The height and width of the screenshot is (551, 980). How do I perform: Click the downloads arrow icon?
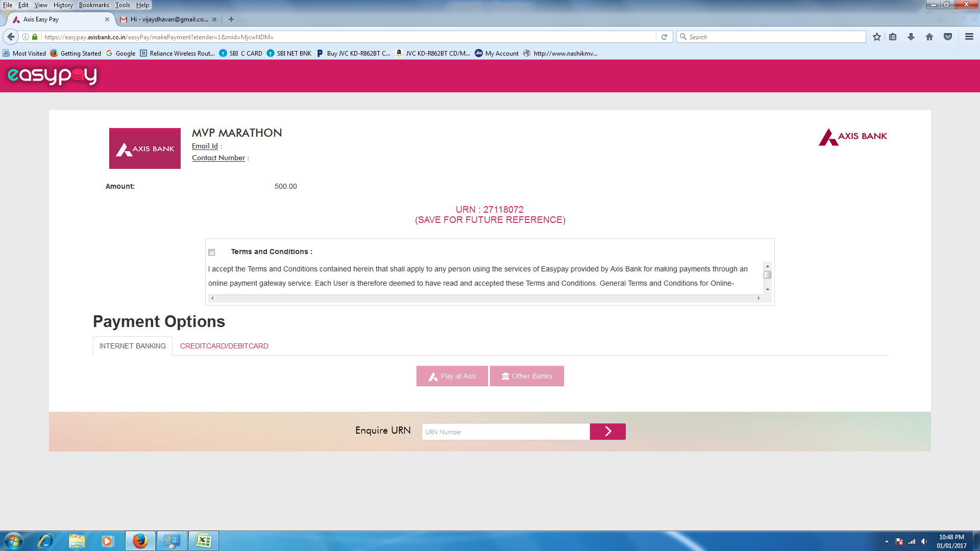coord(911,37)
